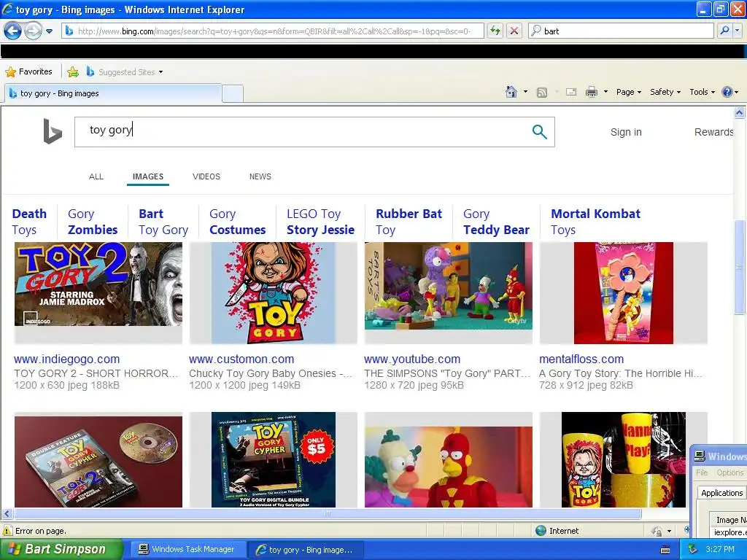
Task: Click the www.indiegogo.com link
Action: click(66, 359)
